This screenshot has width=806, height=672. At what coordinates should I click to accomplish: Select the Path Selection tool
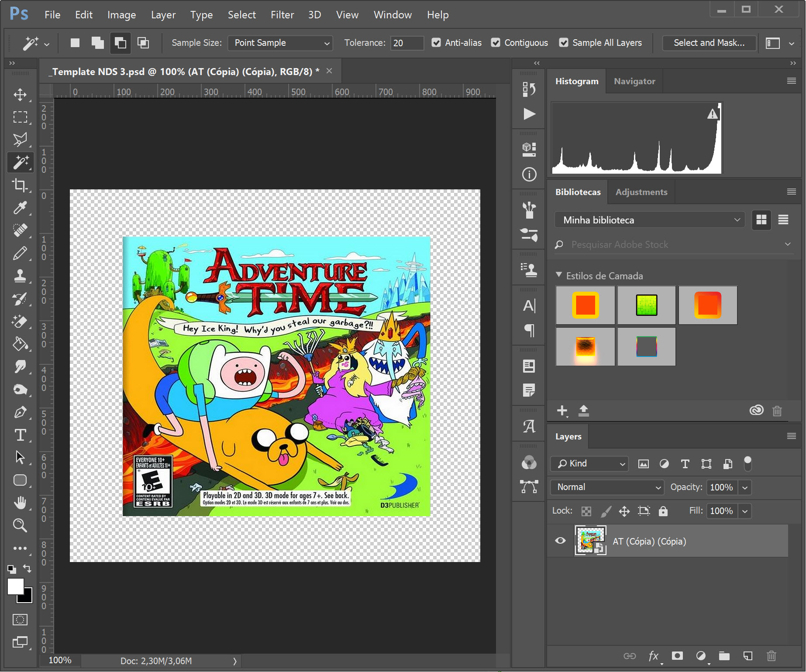[x=20, y=457]
